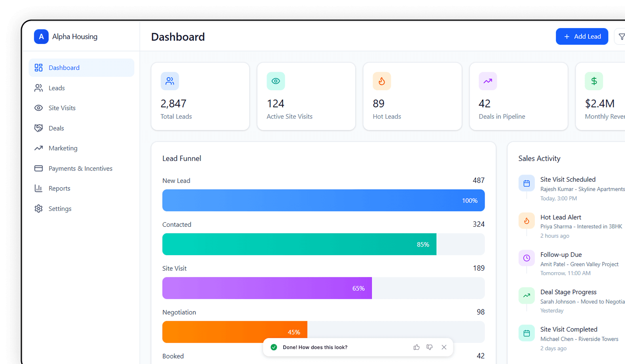The height and width of the screenshot is (364, 625).
Task: Click the thumbs up feedback icon
Action: (x=417, y=347)
